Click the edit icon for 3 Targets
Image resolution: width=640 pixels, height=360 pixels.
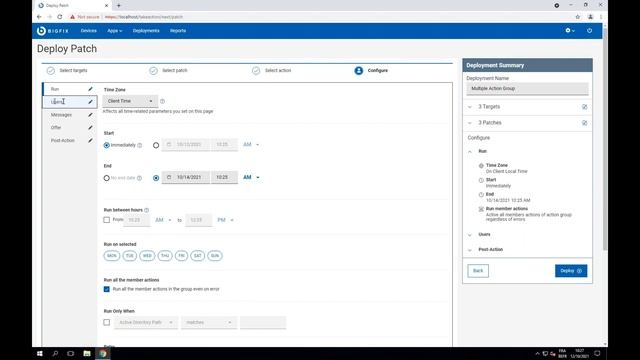584,107
